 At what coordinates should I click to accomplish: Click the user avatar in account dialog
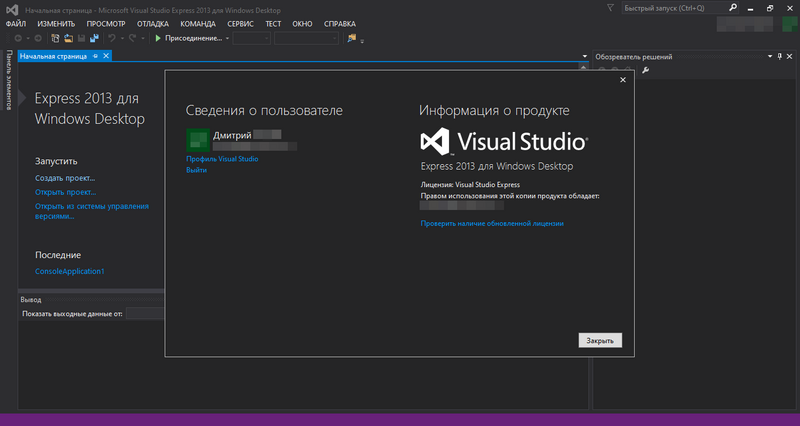click(x=198, y=140)
